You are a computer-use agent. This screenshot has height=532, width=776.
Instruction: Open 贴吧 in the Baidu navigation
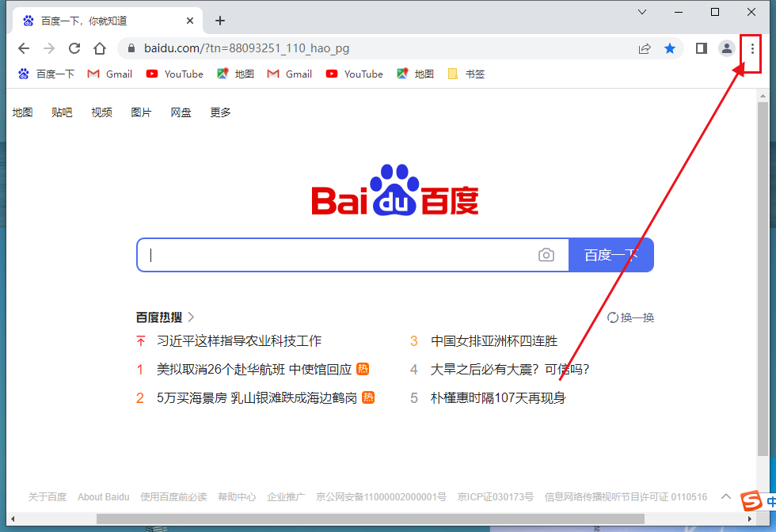click(x=62, y=113)
